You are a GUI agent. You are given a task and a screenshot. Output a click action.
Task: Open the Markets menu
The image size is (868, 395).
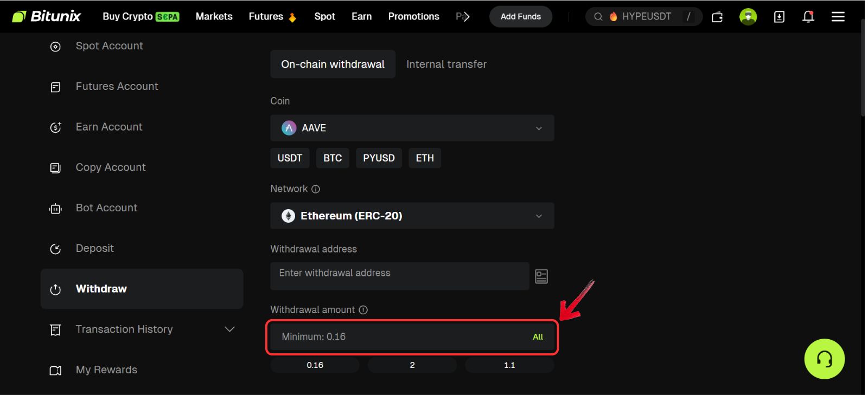tap(214, 16)
